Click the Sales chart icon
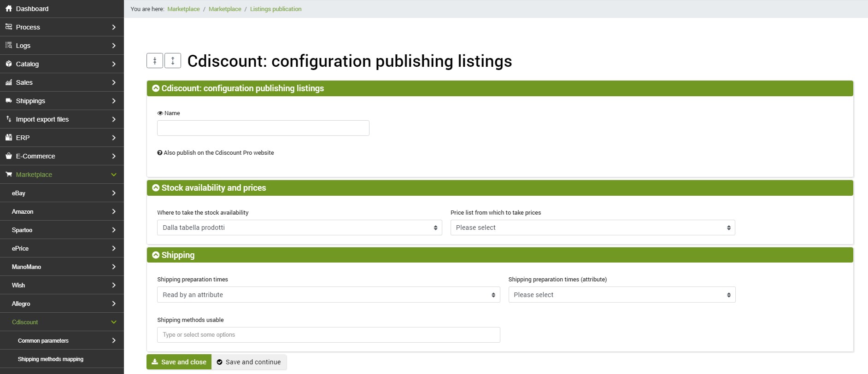This screenshot has height=374, width=868. [9, 82]
